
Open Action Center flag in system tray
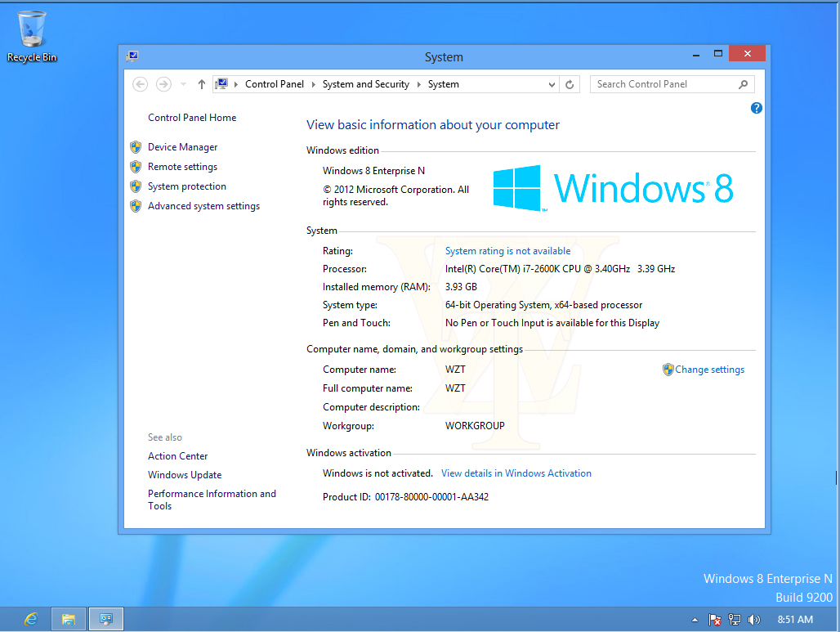[714, 620]
